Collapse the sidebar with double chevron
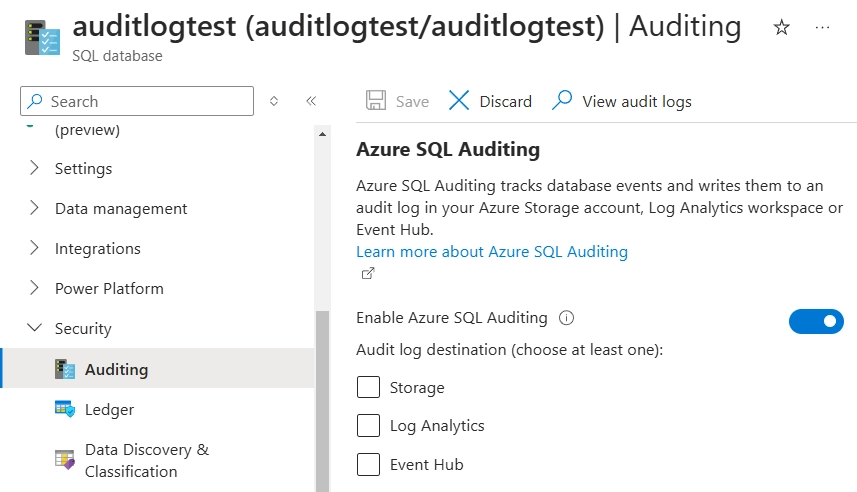This screenshot has width=857, height=492. coord(311,101)
